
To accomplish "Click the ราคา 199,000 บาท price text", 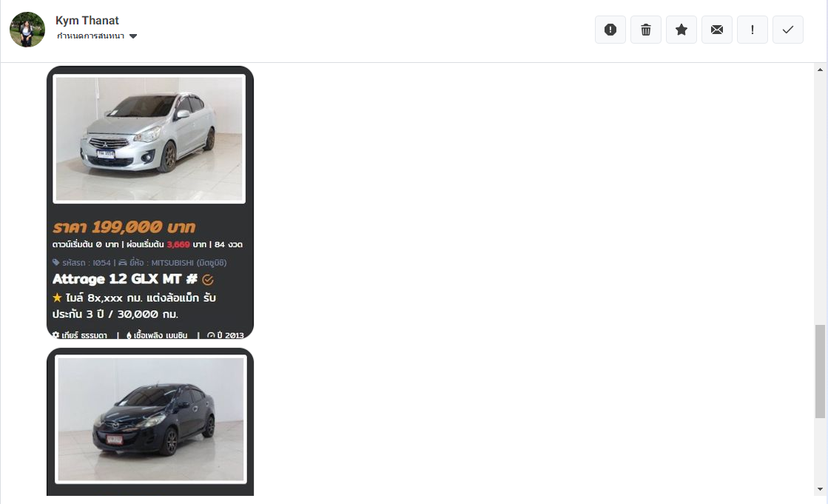I will 124,227.
